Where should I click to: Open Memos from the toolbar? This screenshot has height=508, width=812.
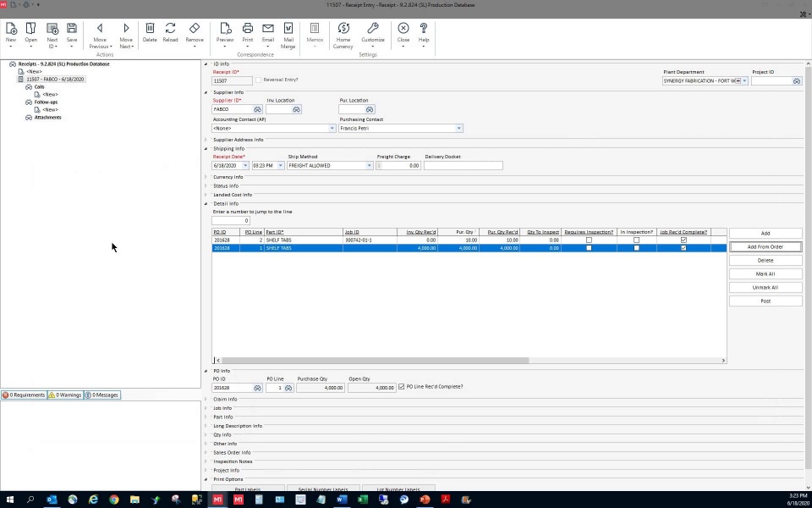coord(314,32)
